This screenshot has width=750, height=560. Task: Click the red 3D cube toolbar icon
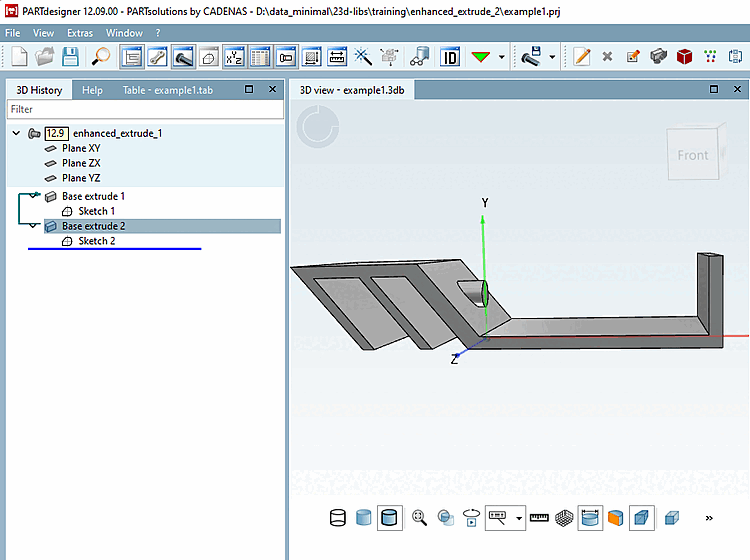[684, 57]
